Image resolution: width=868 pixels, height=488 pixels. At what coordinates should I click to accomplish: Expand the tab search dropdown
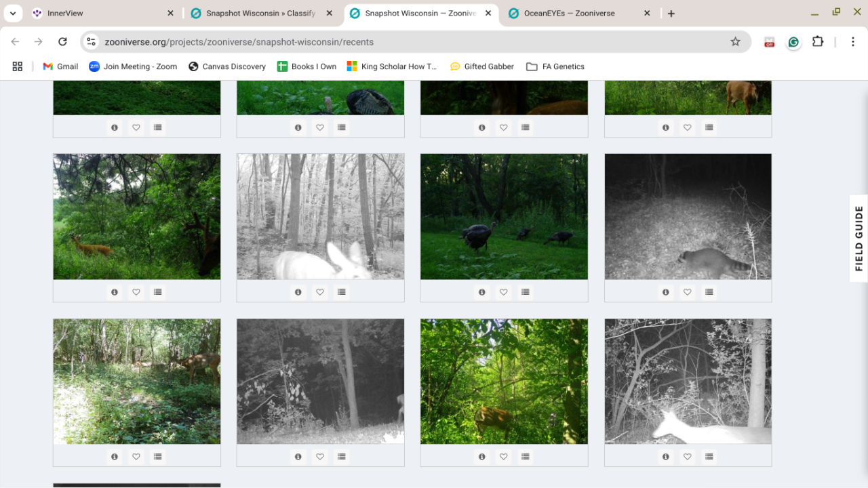click(12, 14)
